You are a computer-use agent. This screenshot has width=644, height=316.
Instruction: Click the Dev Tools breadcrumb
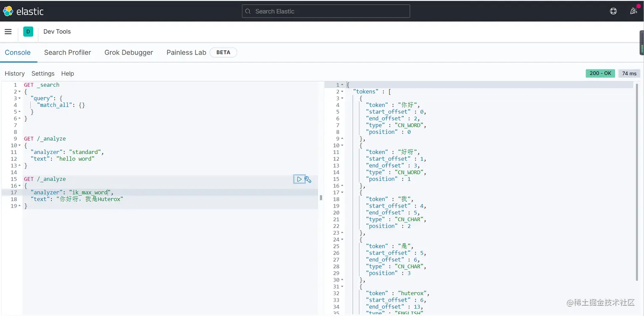(57, 31)
